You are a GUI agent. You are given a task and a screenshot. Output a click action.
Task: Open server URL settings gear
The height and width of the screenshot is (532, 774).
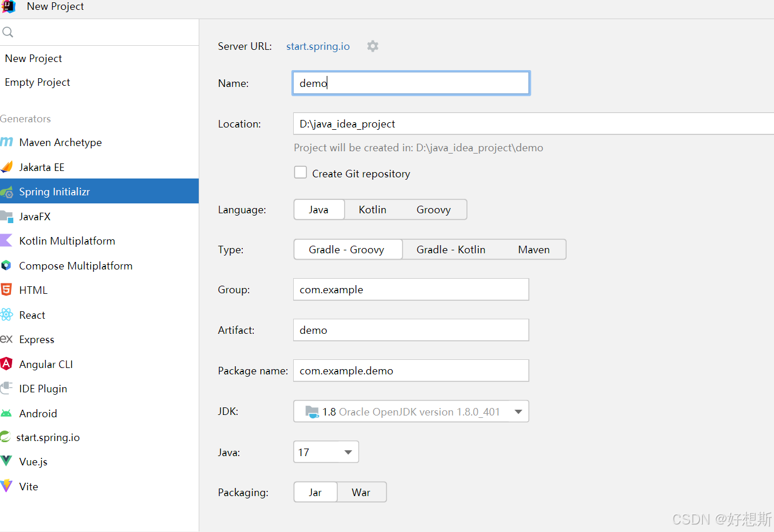point(373,46)
